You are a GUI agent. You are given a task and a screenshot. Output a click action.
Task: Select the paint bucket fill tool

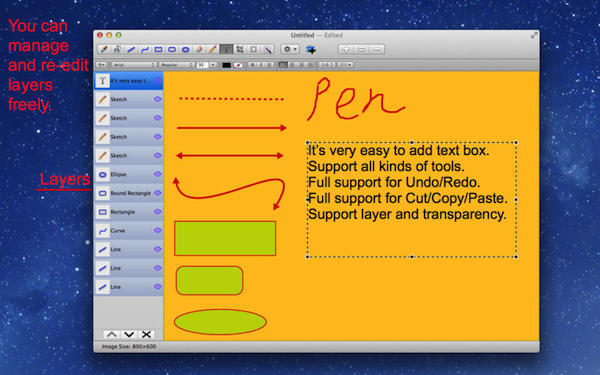pyautogui.click(x=117, y=49)
